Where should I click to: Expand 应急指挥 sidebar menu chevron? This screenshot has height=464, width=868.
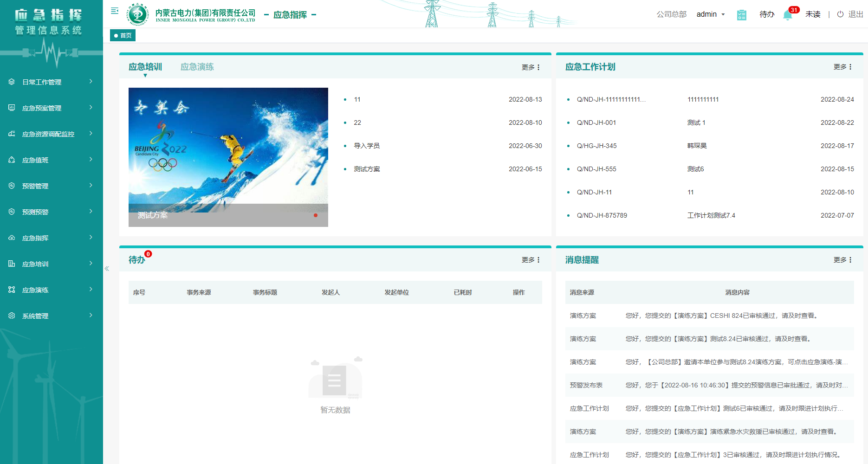pyautogui.click(x=91, y=238)
